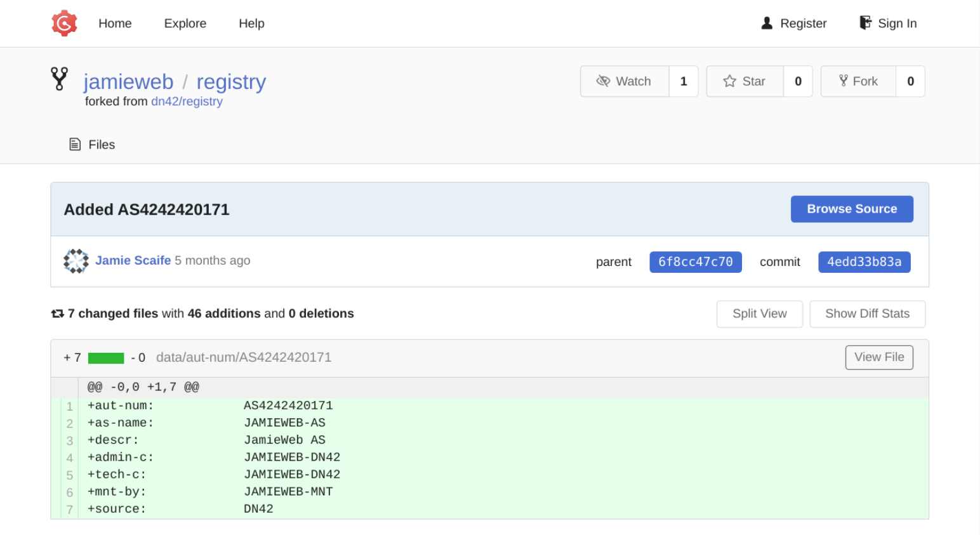Image resolution: width=980 pixels, height=535 pixels.
Task: Toggle Watch on this repository
Action: click(x=624, y=81)
